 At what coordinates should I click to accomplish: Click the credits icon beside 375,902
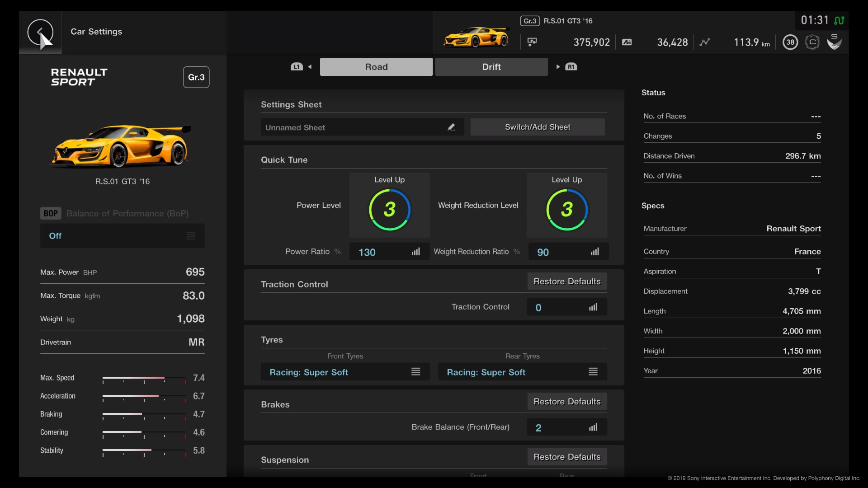532,42
